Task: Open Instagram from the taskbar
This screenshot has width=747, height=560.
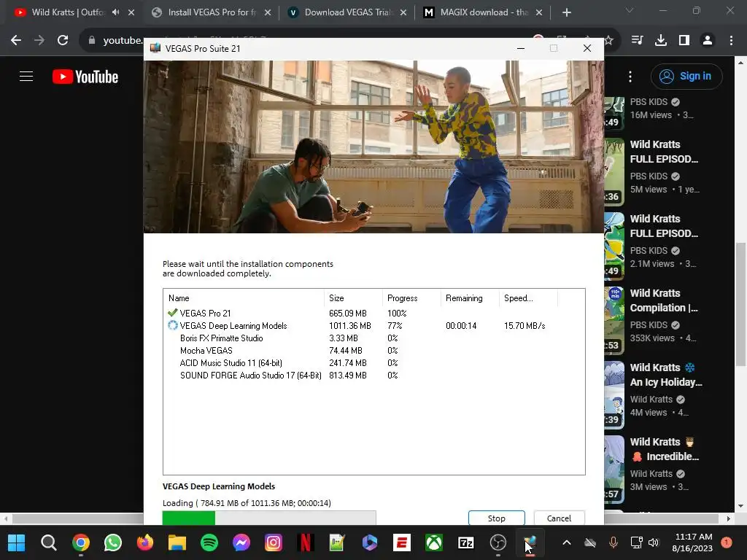Action: [274, 542]
